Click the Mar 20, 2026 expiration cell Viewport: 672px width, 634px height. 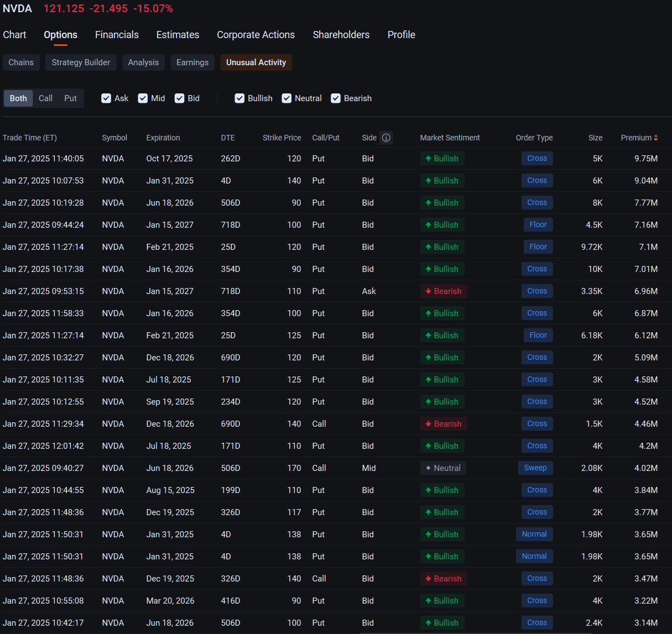(x=170, y=601)
